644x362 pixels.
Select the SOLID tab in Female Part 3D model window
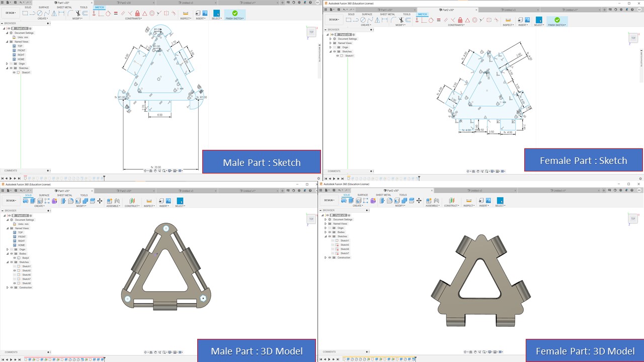pos(347,195)
